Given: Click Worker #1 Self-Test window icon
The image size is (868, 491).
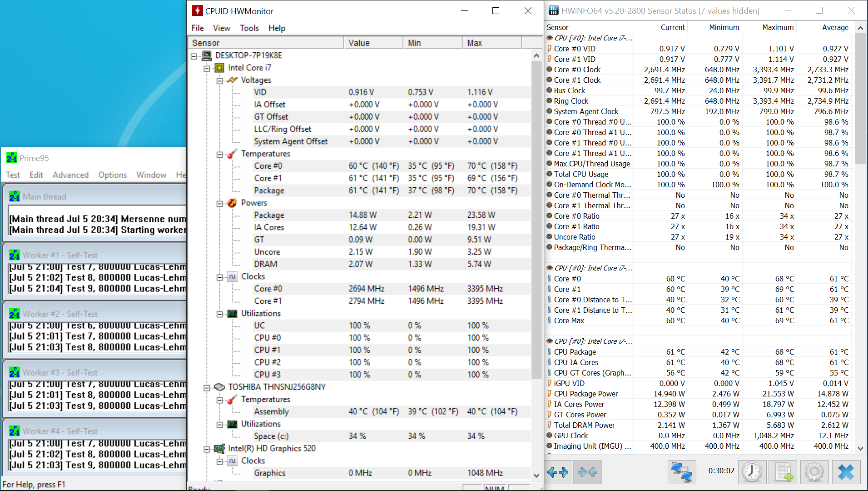Looking at the screenshot, I should click(x=15, y=255).
